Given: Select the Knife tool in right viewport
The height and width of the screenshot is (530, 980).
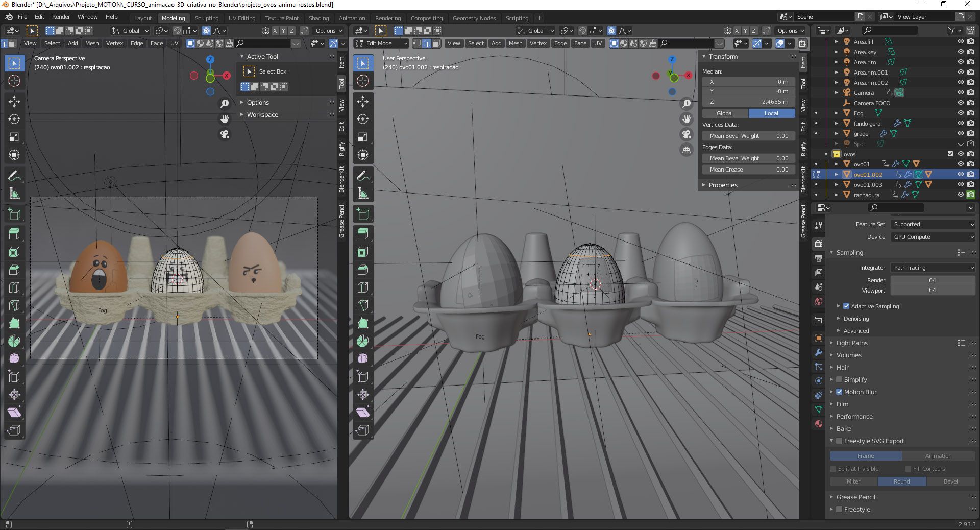Looking at the screenshot, I should pyautogui.click(x=363, y=305).
